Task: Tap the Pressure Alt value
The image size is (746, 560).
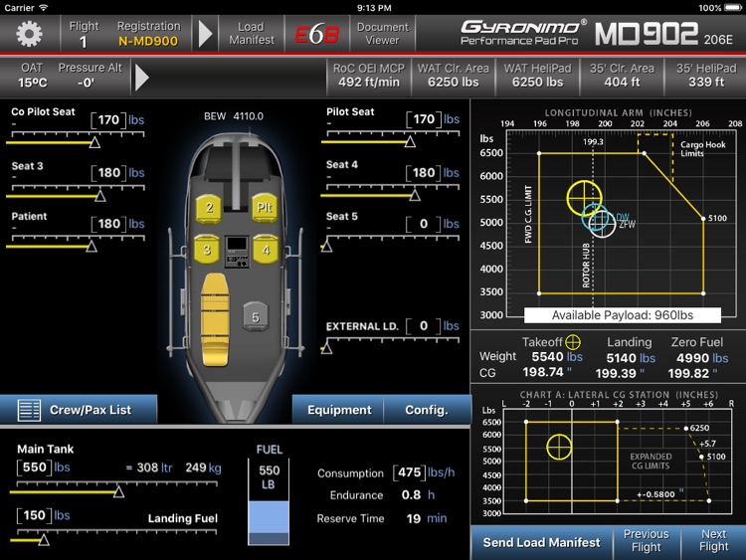Action: pyautogui.click(x=87, y=83)
